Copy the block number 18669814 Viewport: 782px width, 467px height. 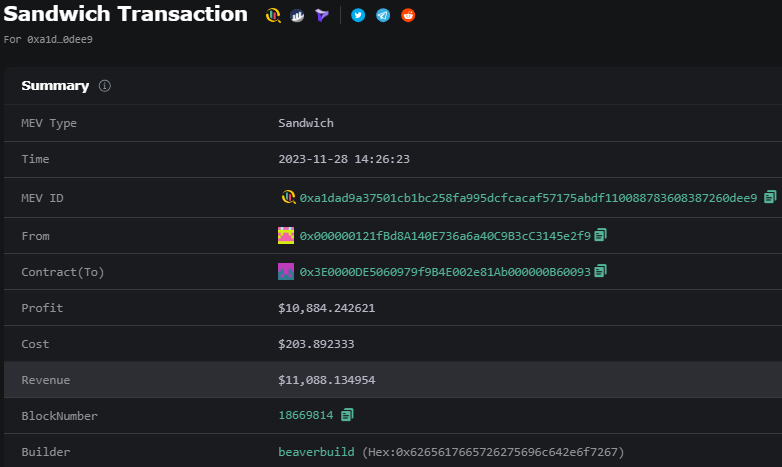347,415
